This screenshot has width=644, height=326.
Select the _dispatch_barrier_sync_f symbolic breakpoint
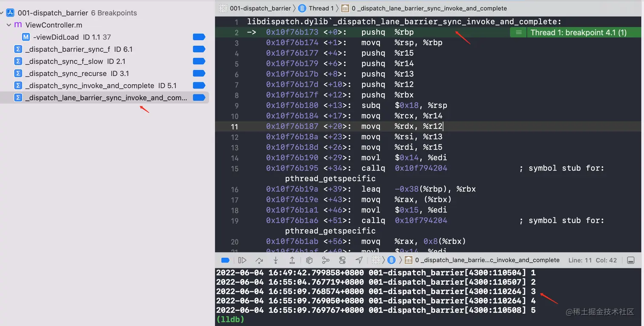(104, 49)
